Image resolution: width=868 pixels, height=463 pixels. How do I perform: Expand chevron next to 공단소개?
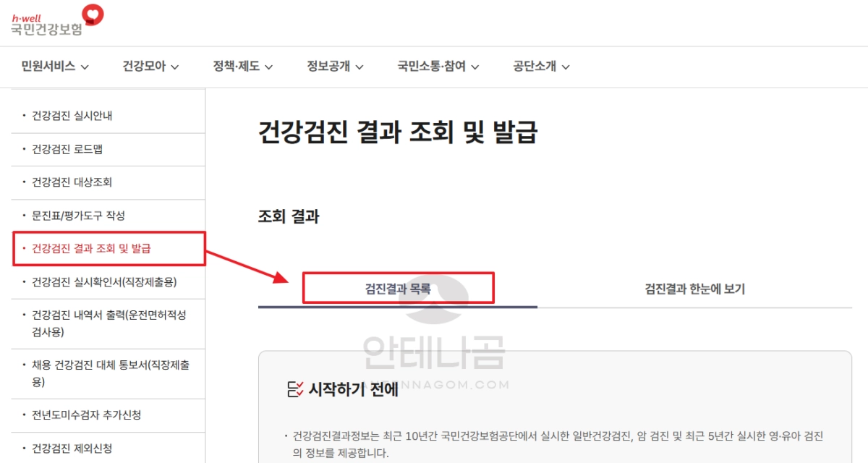click(x=566, y=67)
